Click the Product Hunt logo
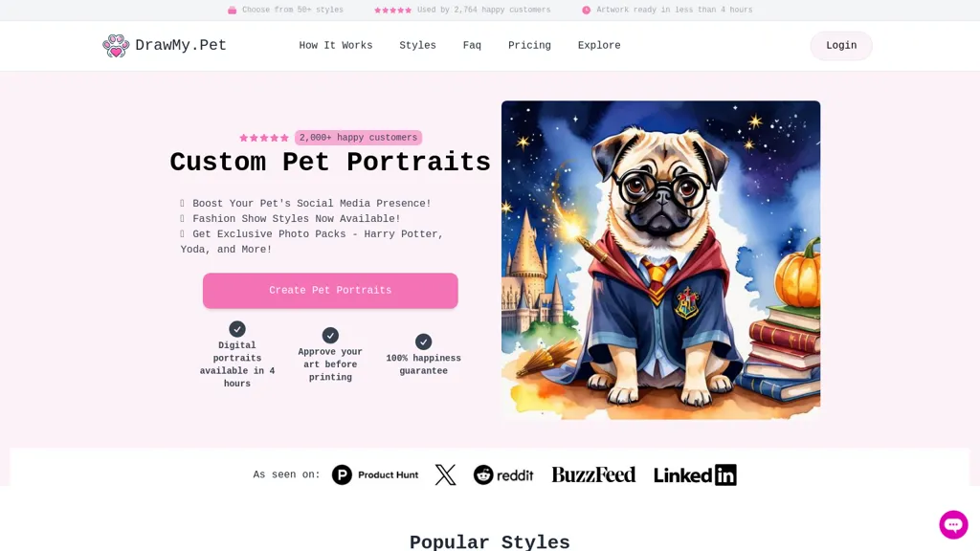The height and width of the screenshot is (551, 980). (375, 474)
